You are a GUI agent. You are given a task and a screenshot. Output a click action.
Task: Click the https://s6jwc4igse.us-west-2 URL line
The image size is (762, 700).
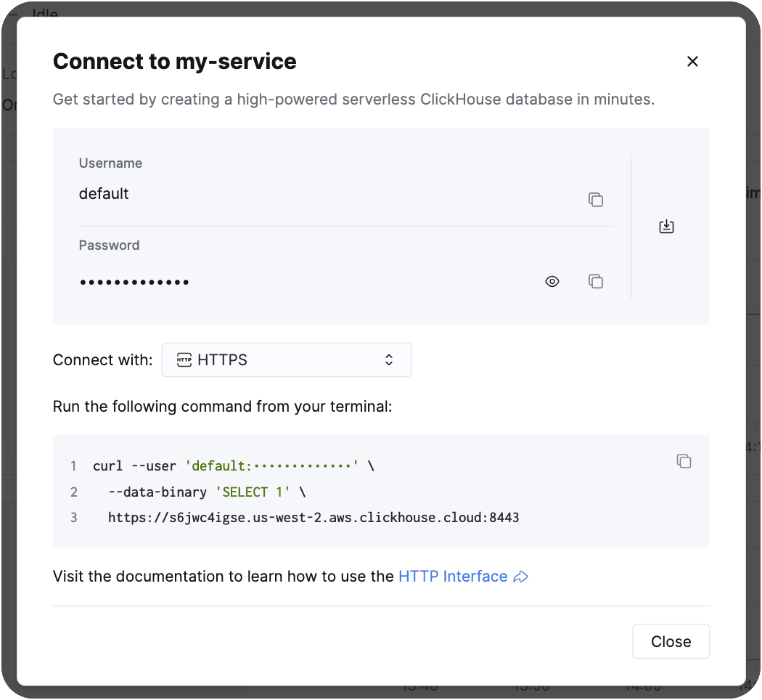pos(314,517)
